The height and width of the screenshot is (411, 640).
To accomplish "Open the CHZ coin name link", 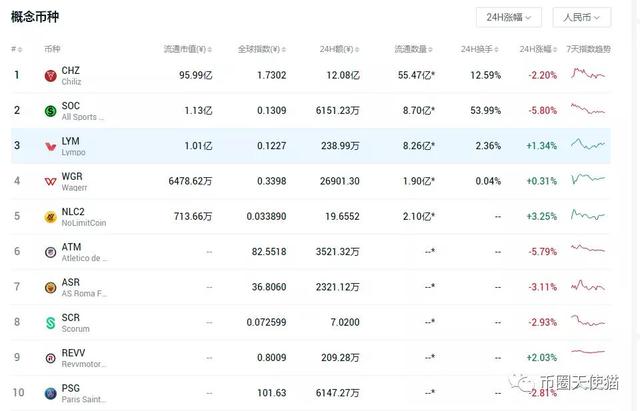I will (x=71, y=70).
